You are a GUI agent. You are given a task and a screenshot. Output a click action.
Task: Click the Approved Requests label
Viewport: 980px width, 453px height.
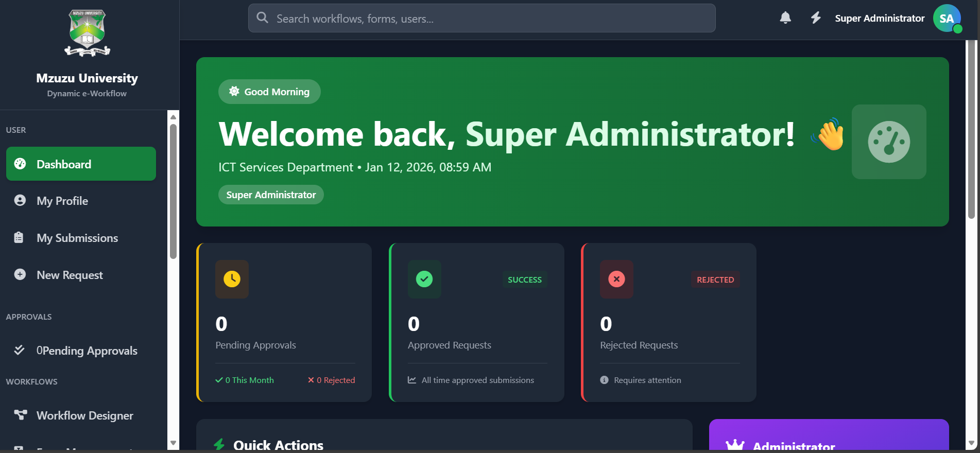[450, 345]
